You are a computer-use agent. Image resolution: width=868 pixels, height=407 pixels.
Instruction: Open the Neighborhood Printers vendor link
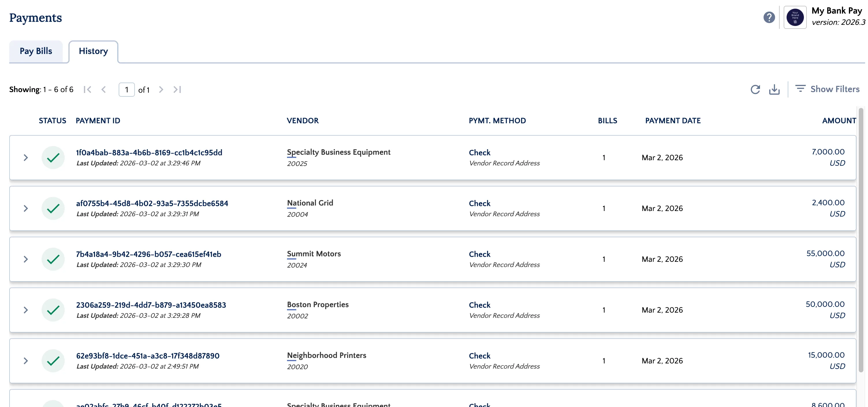point(327,356)
